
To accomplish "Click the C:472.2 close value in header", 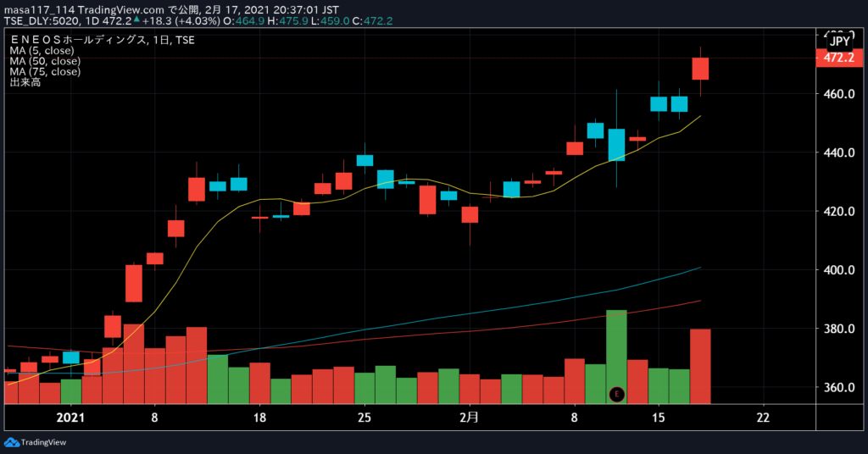I will 373,21.
